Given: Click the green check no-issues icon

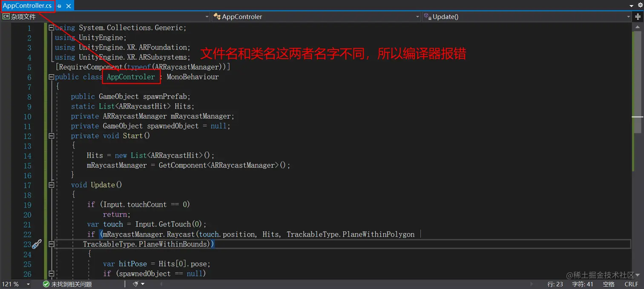Looking at the screenshot, I should 46,284.
